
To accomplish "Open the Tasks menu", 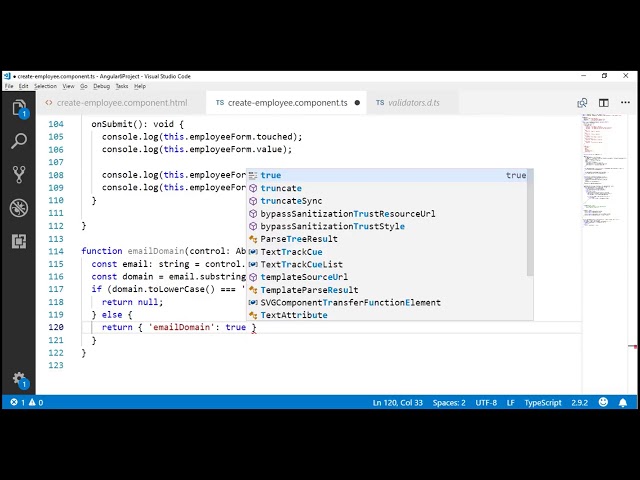I will tap(122, 86).
